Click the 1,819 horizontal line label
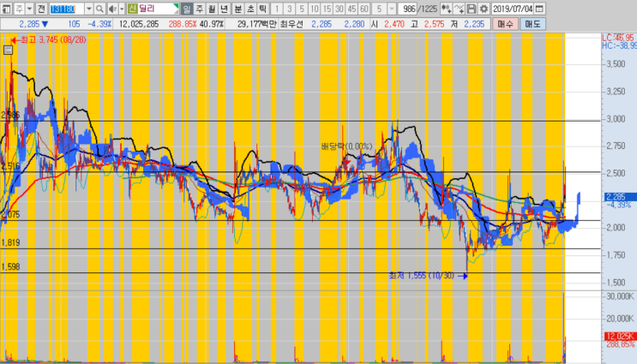This screenshot has height=364, width=637. coord(10,242)
